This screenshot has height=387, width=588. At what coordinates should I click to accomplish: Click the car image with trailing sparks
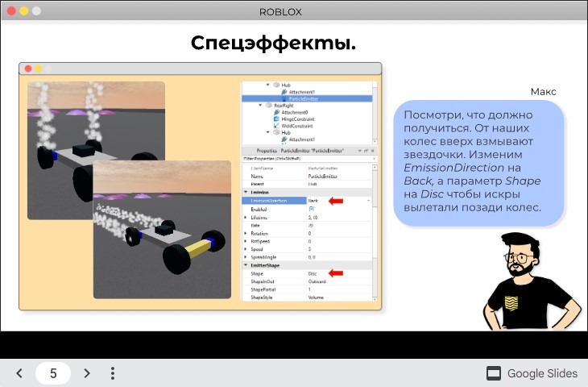[162, 230]
